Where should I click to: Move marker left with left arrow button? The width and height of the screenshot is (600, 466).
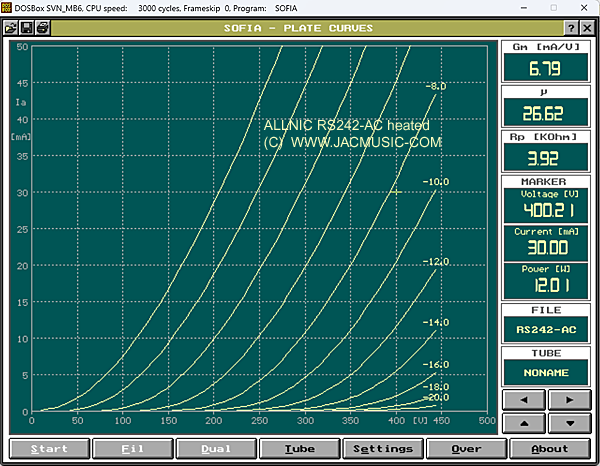[x=524, y=399]
